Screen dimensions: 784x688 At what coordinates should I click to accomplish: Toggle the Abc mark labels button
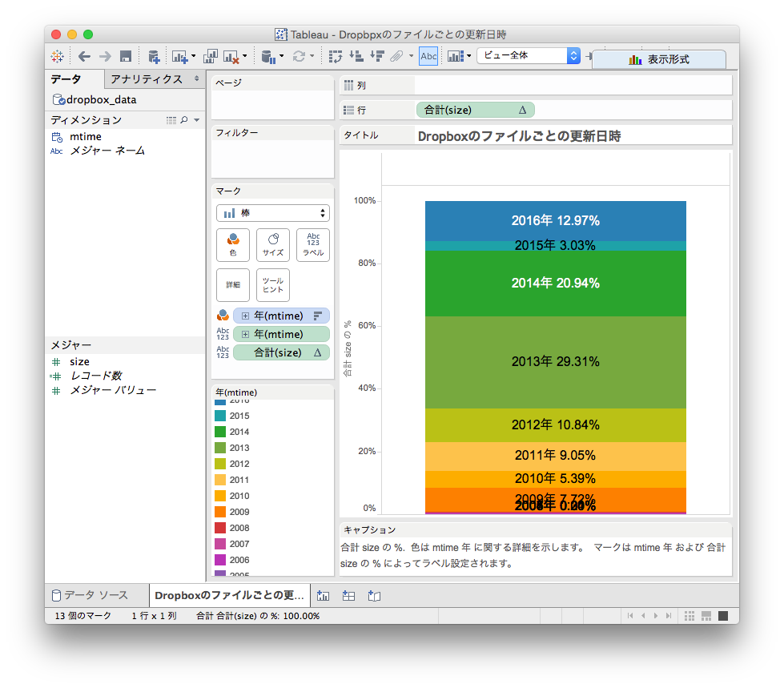pos(428,56)
